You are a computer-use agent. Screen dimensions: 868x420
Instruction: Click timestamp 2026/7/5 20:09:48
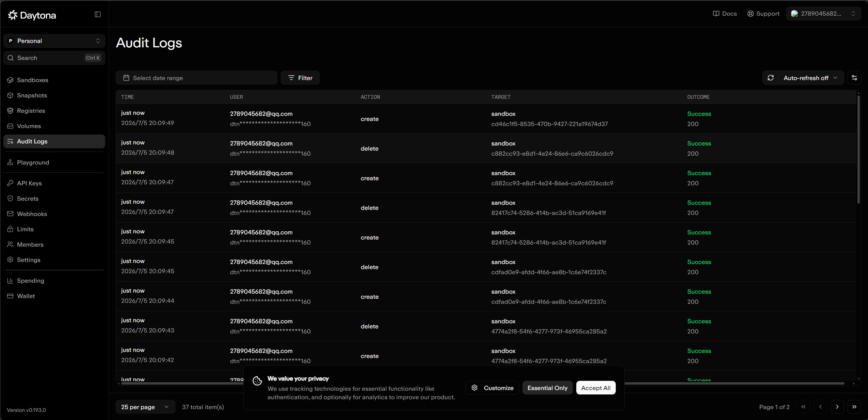(x=148, y=153)
